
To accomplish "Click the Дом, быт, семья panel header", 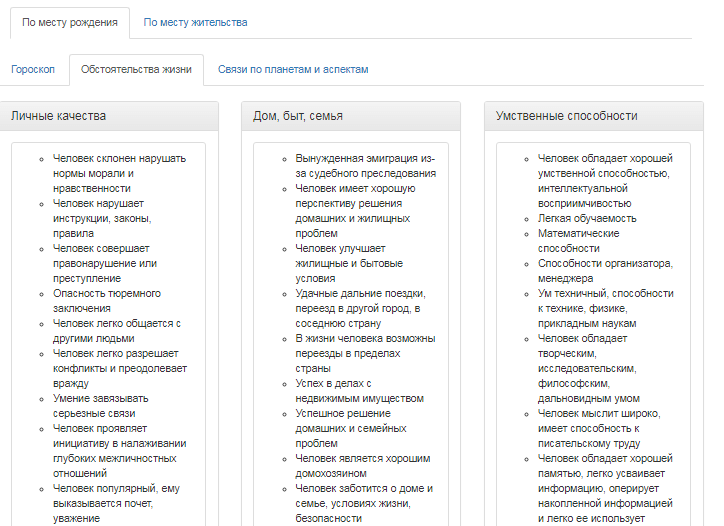I will pos(352,116).
